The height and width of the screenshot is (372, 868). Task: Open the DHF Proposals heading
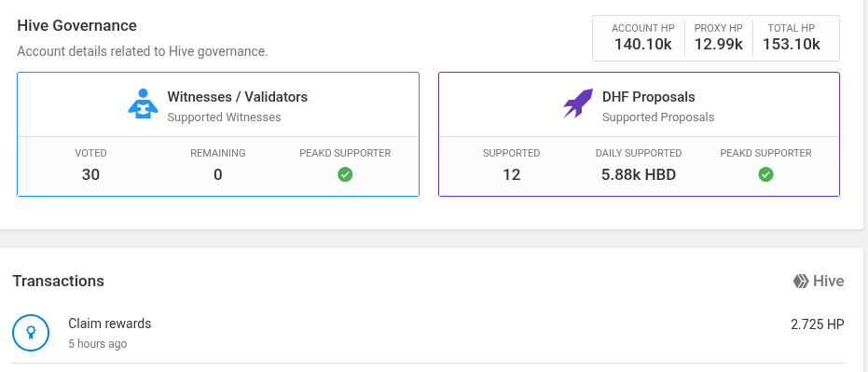click(x=648, y=97)
